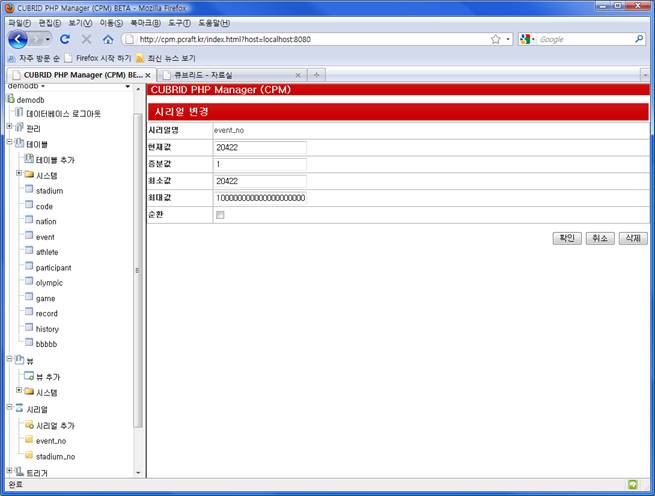Reload the page with the refresh icon
The image size is (655, 496).
[x=64, y=39]
